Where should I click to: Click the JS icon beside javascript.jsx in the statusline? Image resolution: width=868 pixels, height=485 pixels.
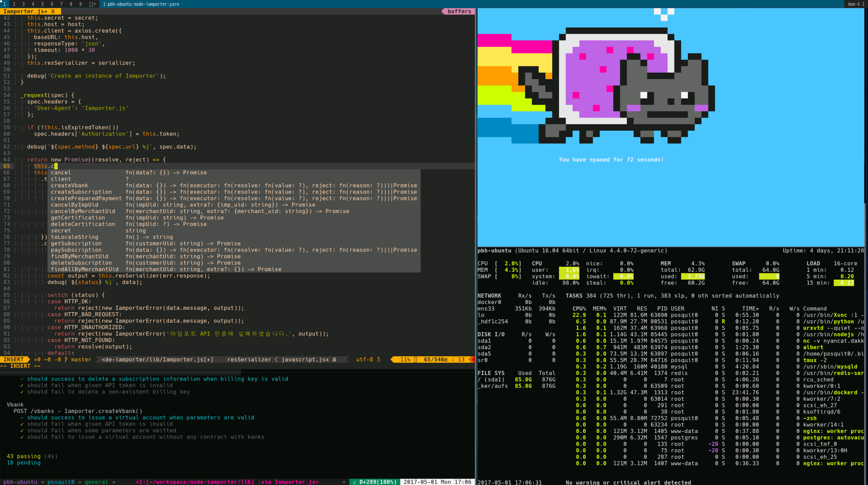(333, 359)
